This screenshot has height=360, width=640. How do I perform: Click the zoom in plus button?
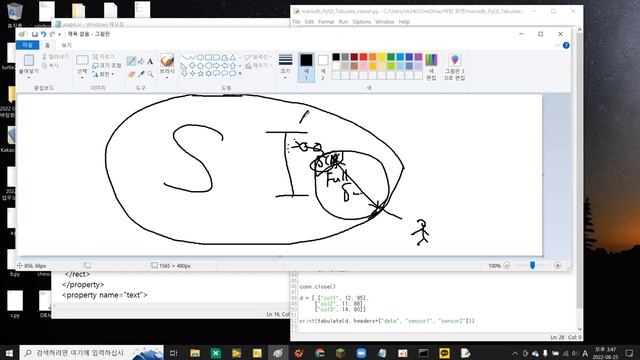(558, 266)
